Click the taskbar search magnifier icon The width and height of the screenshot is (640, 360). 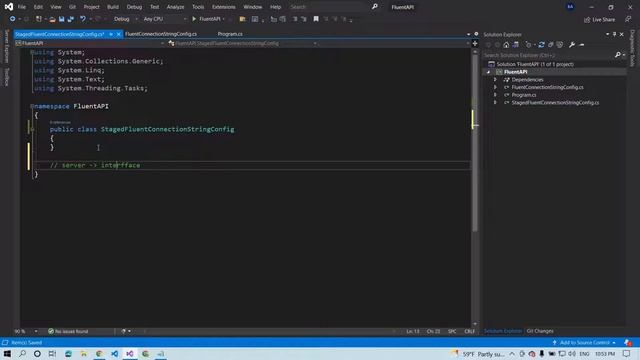coord(22,353)
